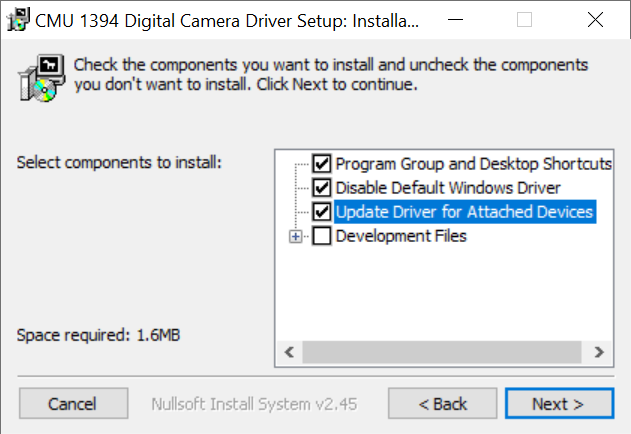
Task: Select the Development Files label
Action: 401,236
